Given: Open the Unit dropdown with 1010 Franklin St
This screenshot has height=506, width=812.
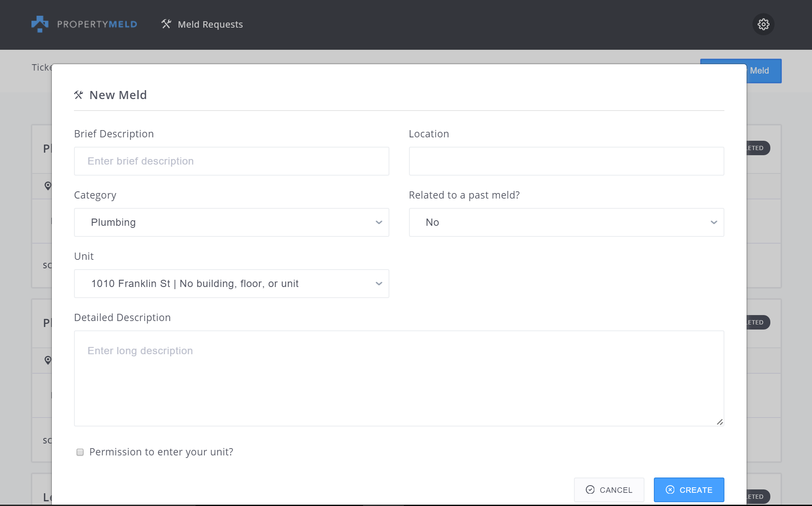Looking at the screenshot, I should (231, 284).
